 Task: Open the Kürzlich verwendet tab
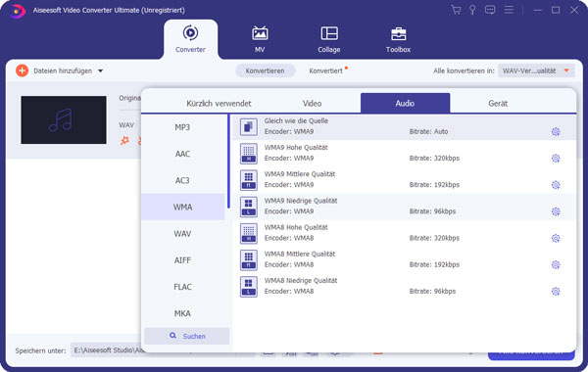[x=219, y=103]
